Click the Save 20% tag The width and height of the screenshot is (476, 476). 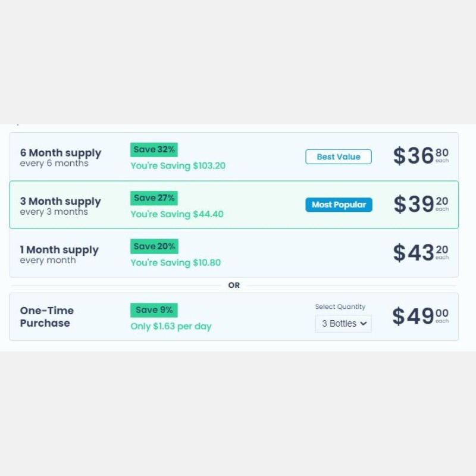coord(154,246)
